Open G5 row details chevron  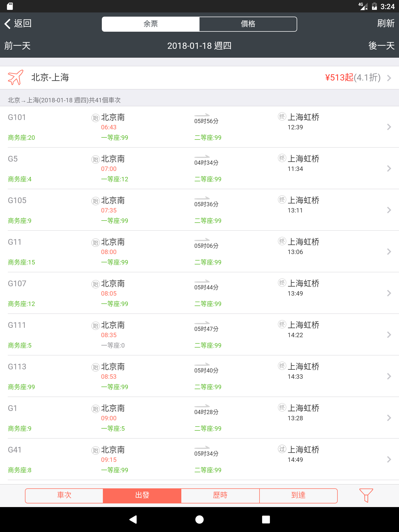[389, 168]
